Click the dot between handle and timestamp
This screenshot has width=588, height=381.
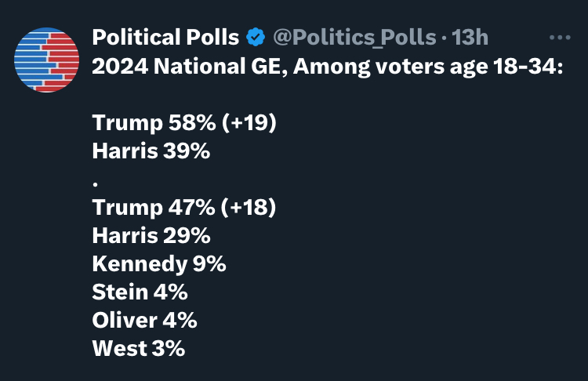(445, 38)
